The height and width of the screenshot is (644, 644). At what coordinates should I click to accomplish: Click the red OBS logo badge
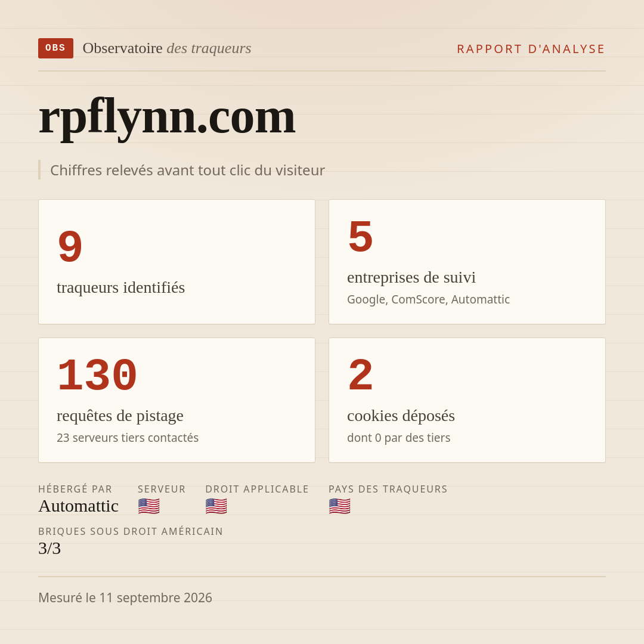(x=56, y=48)
